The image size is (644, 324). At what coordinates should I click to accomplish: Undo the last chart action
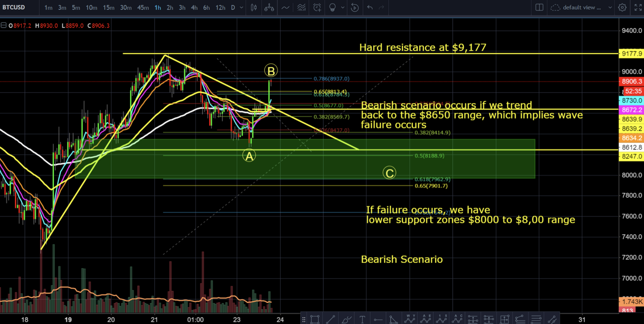coord(370,7)
